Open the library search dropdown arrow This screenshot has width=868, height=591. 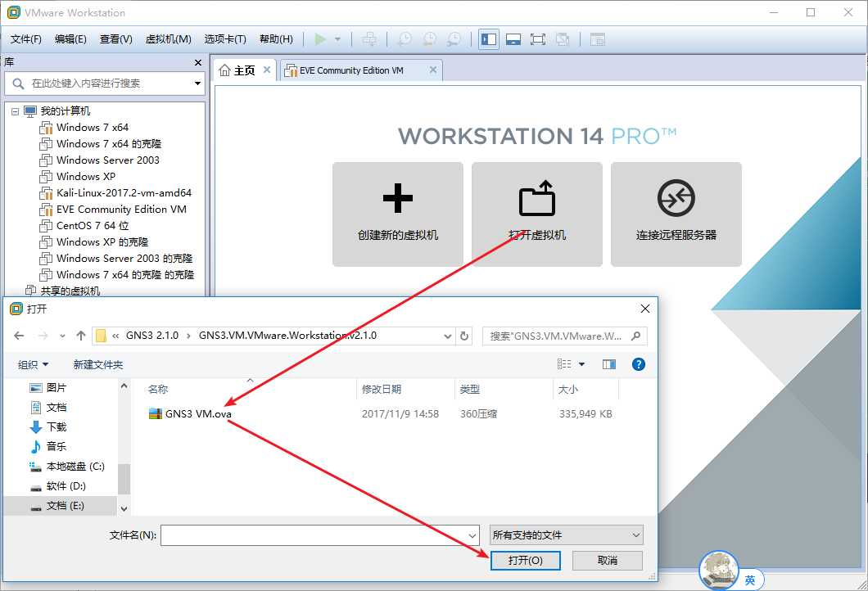tap(197, 83)
